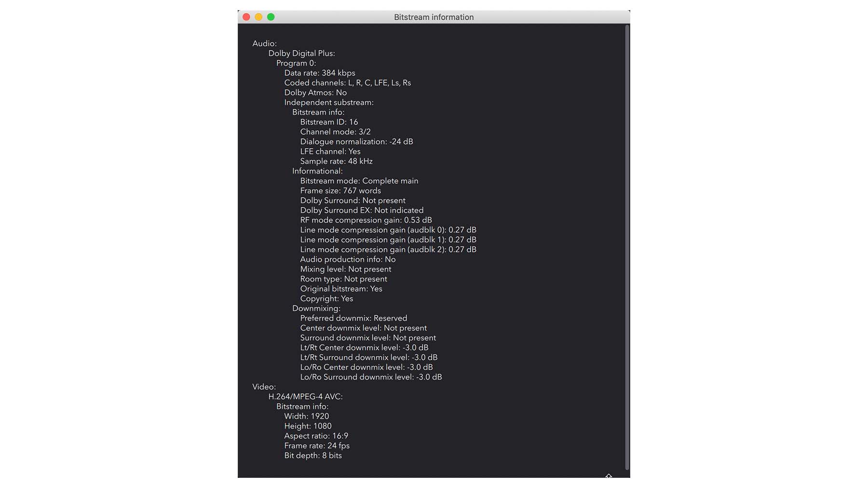Screen dimensions: 868x488
Task: Click the Video section heading
Action: 263,387
